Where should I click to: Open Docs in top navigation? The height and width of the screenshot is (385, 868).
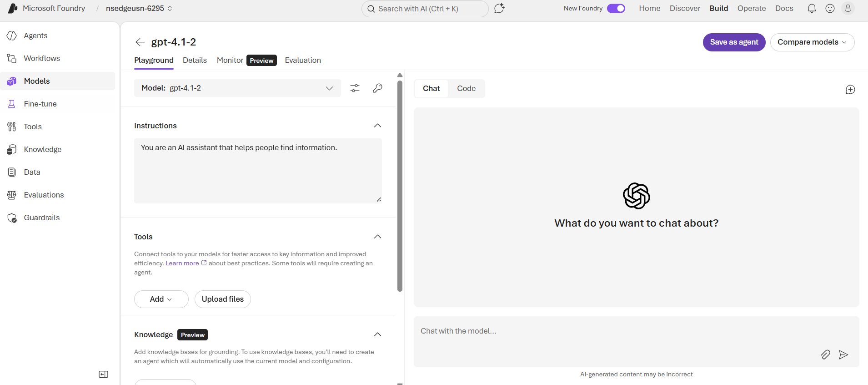click(x=784, y=8)
